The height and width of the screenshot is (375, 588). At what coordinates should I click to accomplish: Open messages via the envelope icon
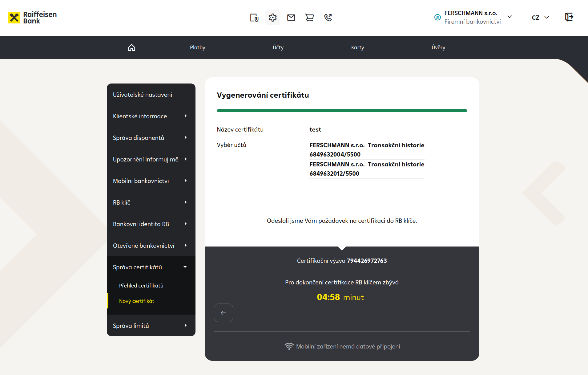(x=291, y=18)
